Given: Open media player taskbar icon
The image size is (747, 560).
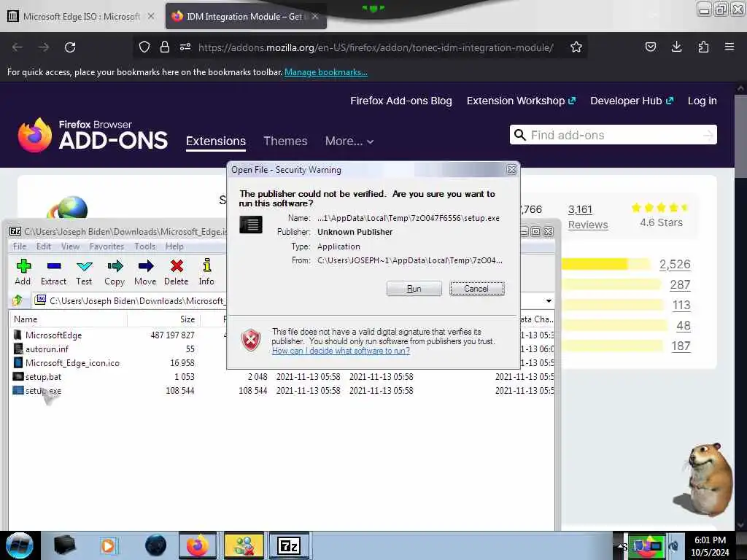Looking at the screenshot, I should point(109,545).
